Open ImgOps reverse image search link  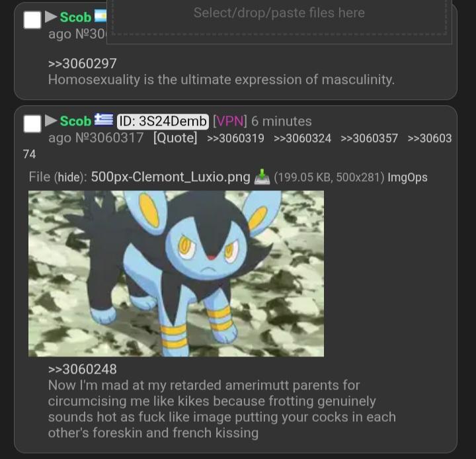coord(407,177)
